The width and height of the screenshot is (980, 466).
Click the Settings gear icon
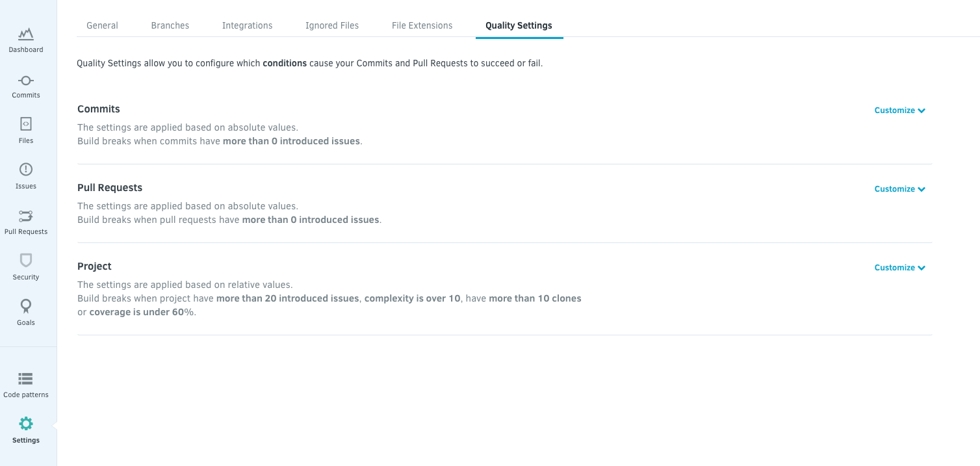coord(26,424)
